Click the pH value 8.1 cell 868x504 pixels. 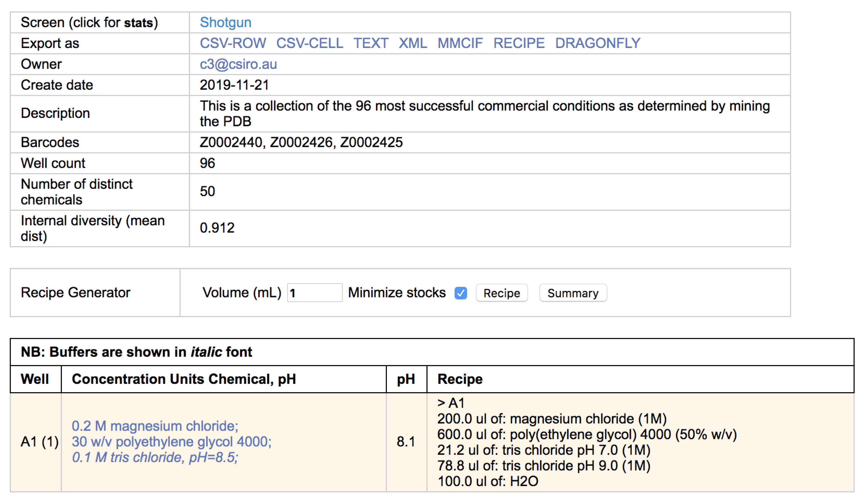pyautogui.click(x=406, y=442)
